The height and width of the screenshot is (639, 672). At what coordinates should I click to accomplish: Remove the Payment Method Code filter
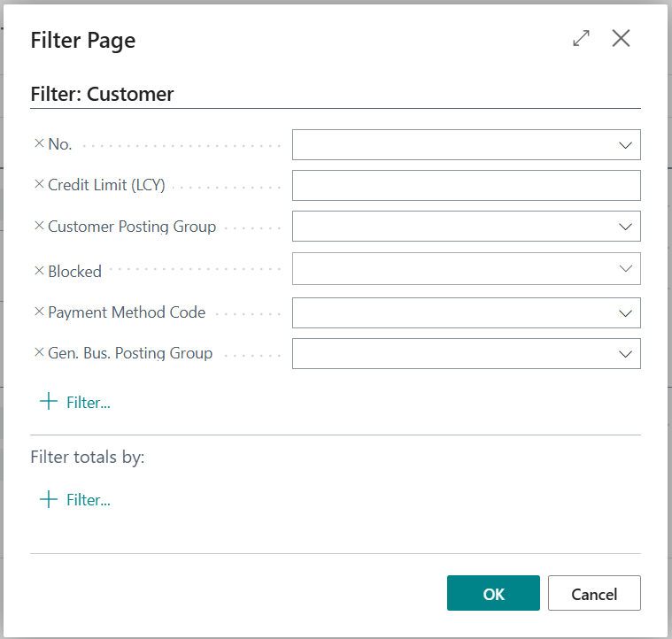pyautogui.click(x=39, y=312)
